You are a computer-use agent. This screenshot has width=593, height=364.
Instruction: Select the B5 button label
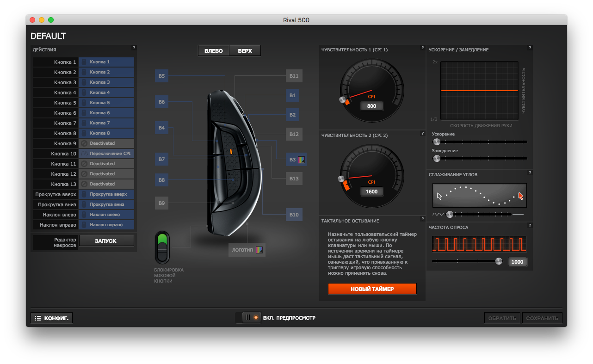tap(161, 76)
